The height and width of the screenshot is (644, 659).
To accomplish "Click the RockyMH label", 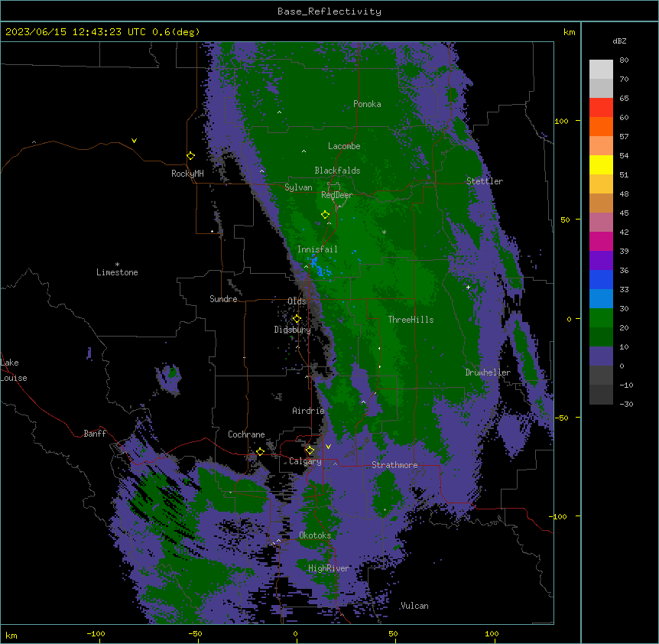I will pyautogui.click(x=187, y=174).
